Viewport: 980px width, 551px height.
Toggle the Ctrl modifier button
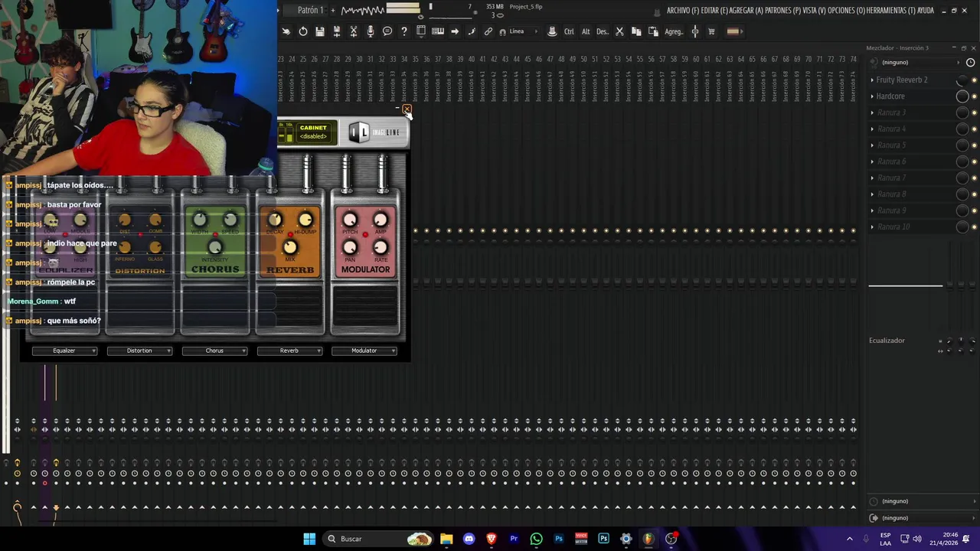(569, 31)
